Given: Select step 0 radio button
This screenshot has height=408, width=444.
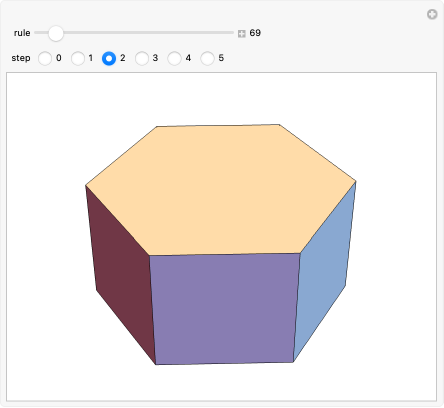Looking at the screenshot, I should [45, 58].
